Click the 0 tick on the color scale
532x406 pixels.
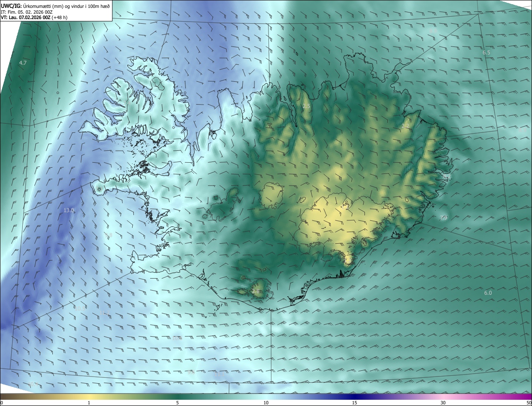click(2, 403)
